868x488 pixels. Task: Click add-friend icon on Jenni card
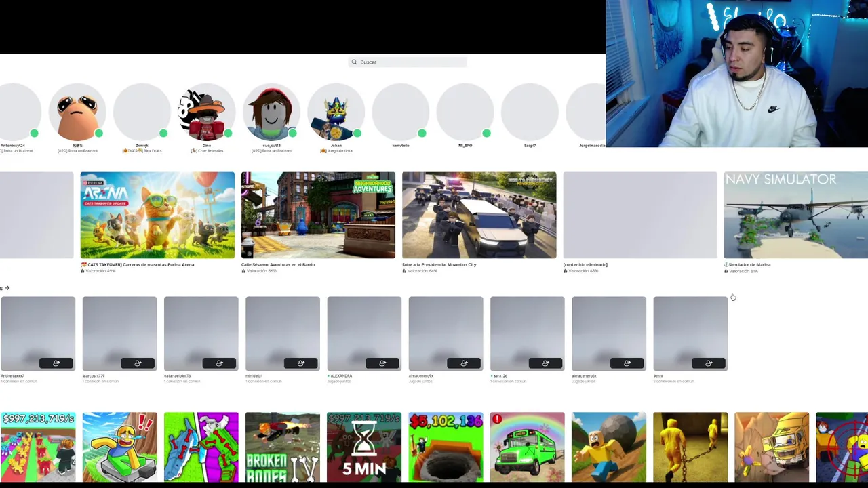pyautogui.click(x=709, y=363)
